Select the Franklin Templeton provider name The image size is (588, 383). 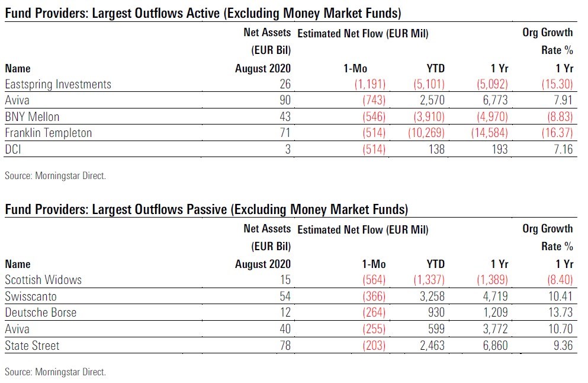click(49, 133)
